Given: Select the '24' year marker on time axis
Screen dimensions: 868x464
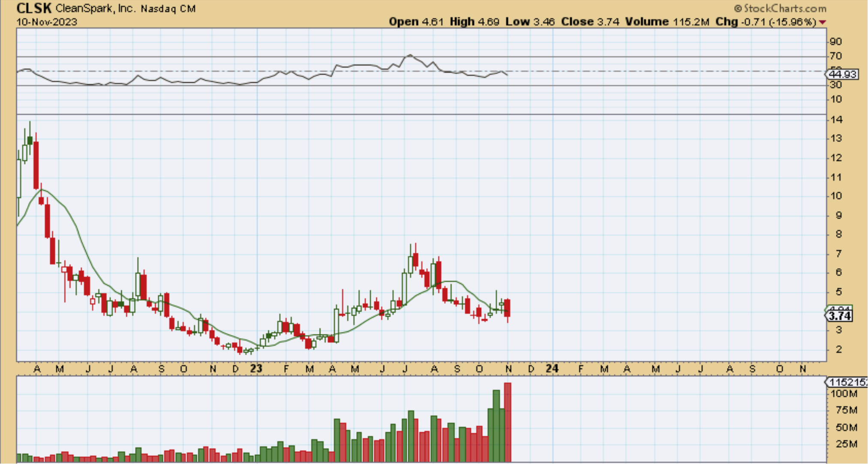Looking at the screenshot, I should click(552, 368).
